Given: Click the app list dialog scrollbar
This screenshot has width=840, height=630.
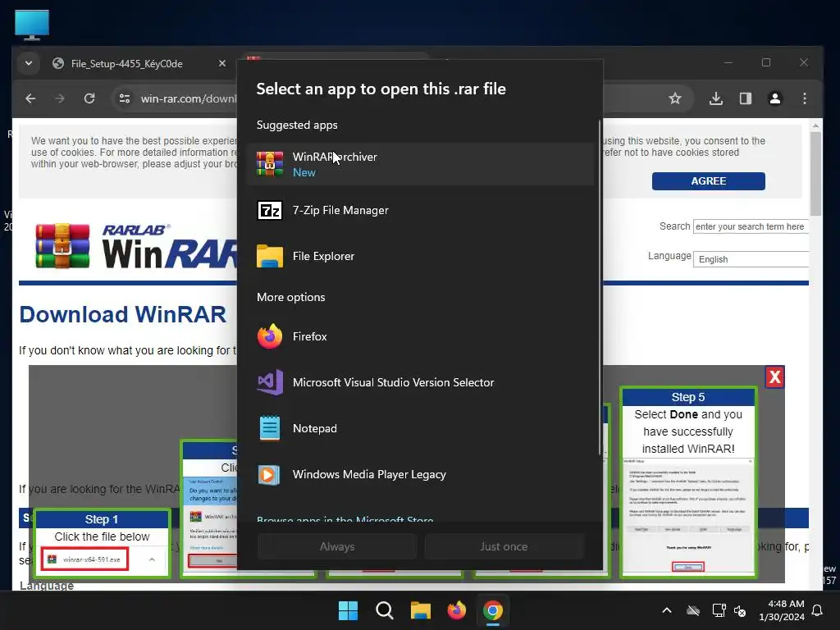Looking at the screenshot, I should coord(600,290).
